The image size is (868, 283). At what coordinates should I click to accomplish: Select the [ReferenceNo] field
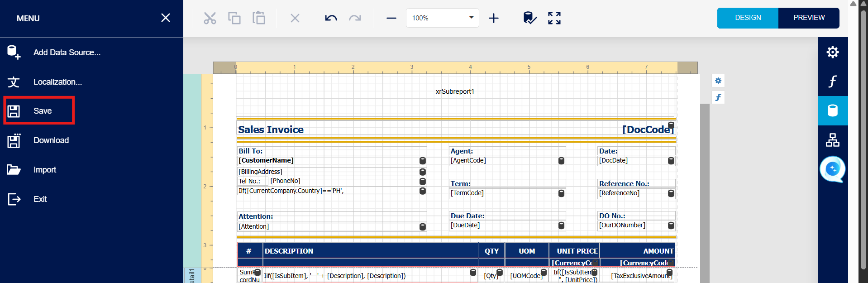pyautogui.click(x=636, y=193)
